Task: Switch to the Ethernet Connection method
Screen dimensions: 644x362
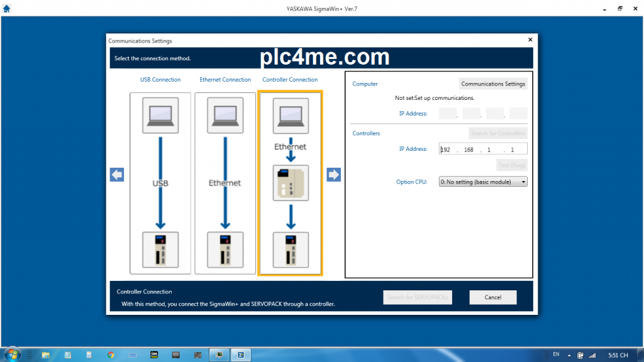Action: click(x=225, y=80)
